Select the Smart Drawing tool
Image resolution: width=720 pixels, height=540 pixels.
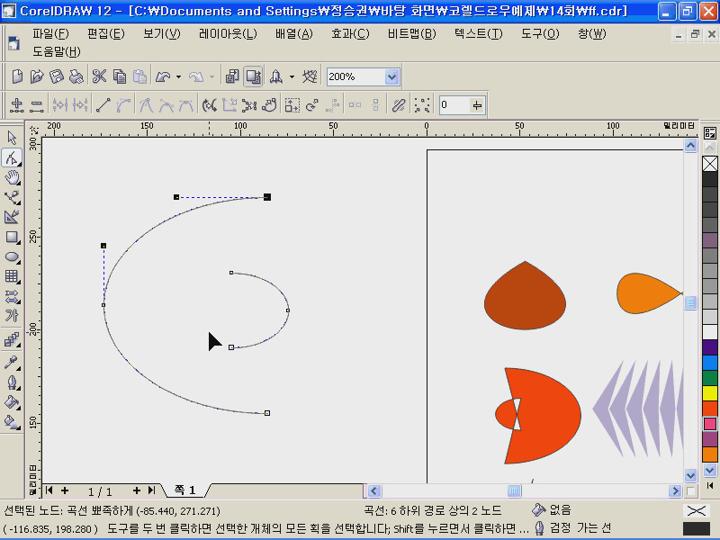[12, 217]
